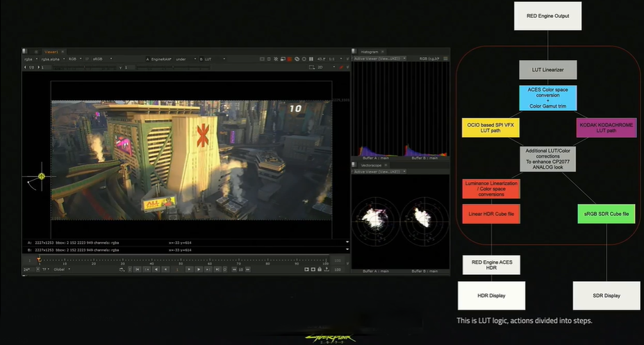
Task: Click the gamma value field showing 1
Action: pyautogui.click(x=130, y=67)
